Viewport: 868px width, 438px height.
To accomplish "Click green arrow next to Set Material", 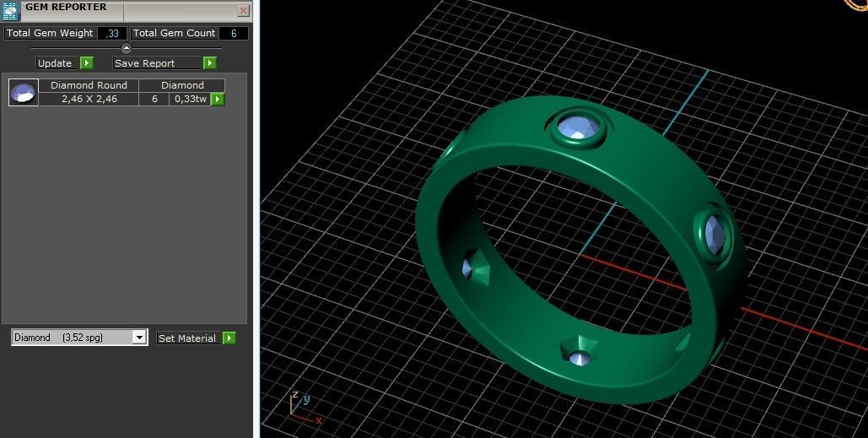I will pos(229,338).
